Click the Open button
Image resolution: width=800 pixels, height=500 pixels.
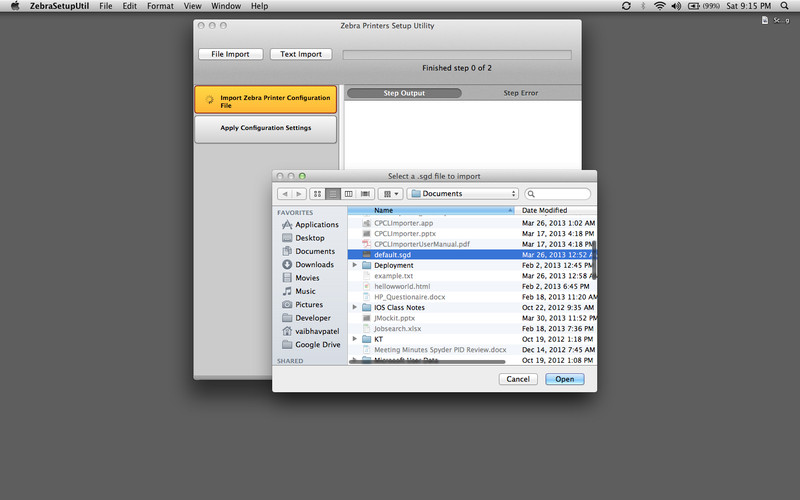click(565, 379)
